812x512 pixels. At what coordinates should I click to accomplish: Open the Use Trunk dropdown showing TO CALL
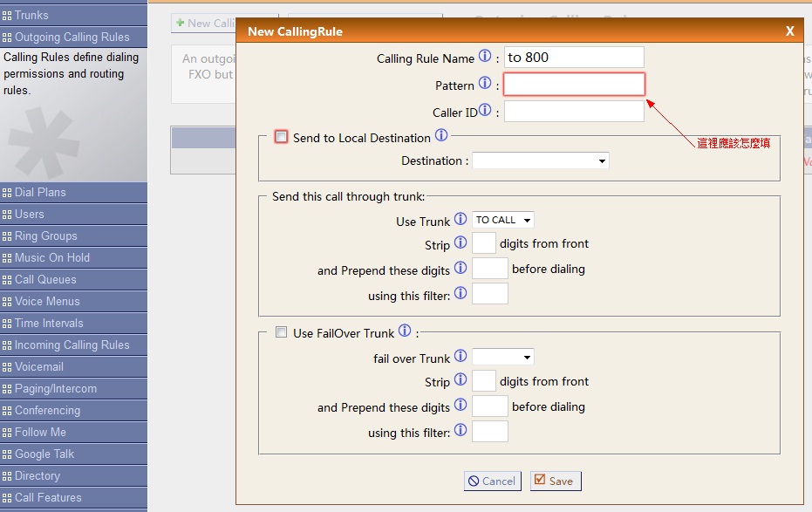click(x=503, y=220)
